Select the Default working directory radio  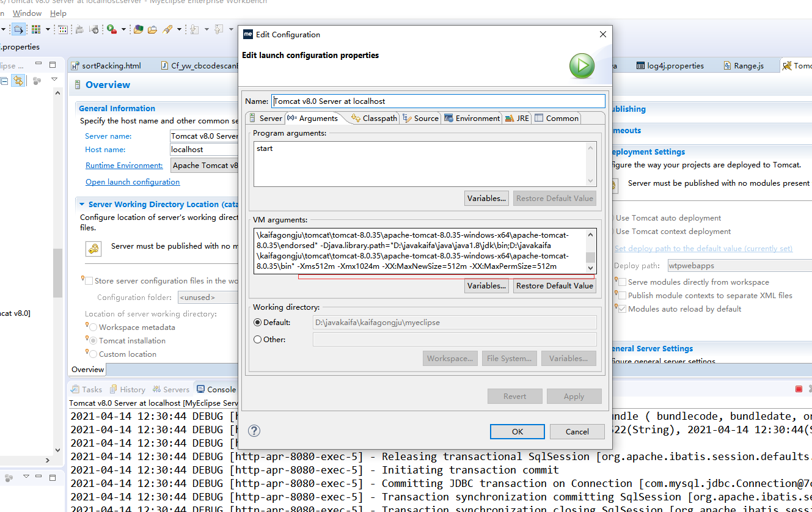point(257,322)
